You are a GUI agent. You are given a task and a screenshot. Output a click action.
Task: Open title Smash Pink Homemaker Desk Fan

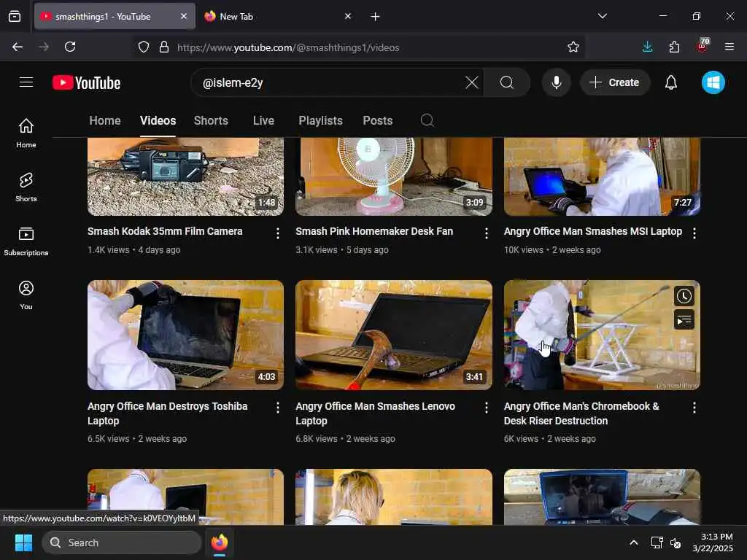pyautogui.click(x=374, y=231)
